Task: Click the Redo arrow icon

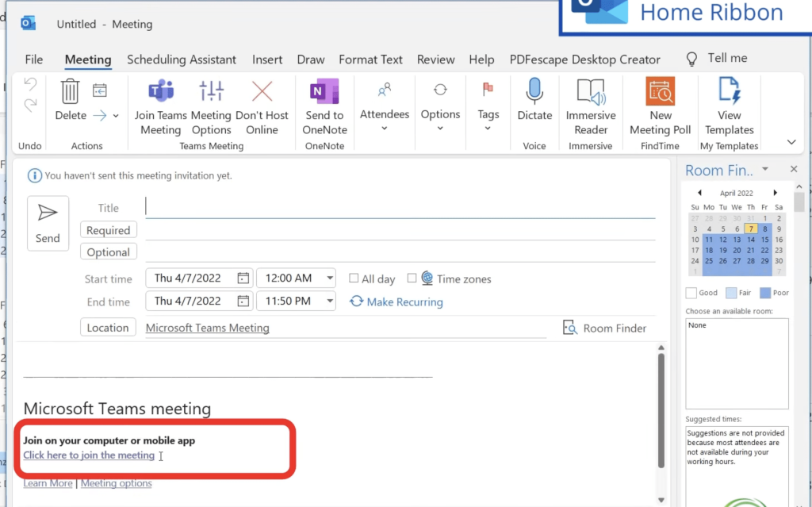Action: click(30, 106)
